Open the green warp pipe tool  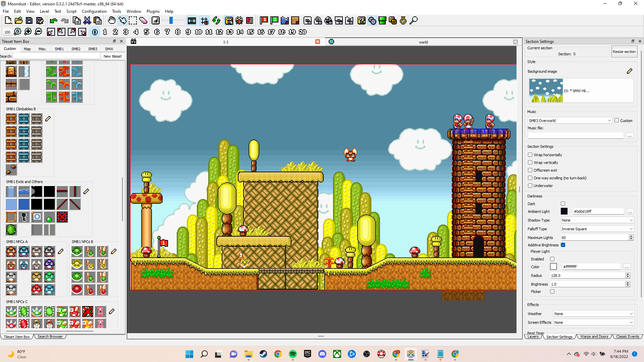[x=382, y=21]
